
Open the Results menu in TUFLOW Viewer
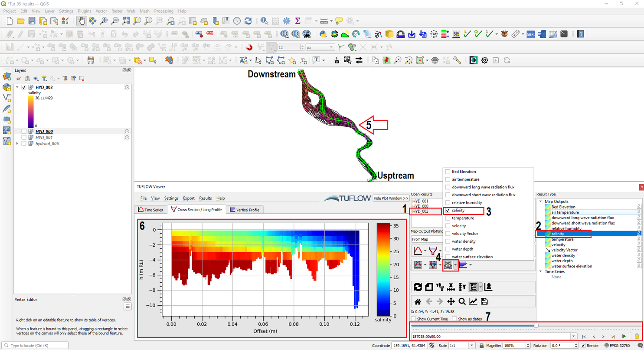click(x=205, y=198)
